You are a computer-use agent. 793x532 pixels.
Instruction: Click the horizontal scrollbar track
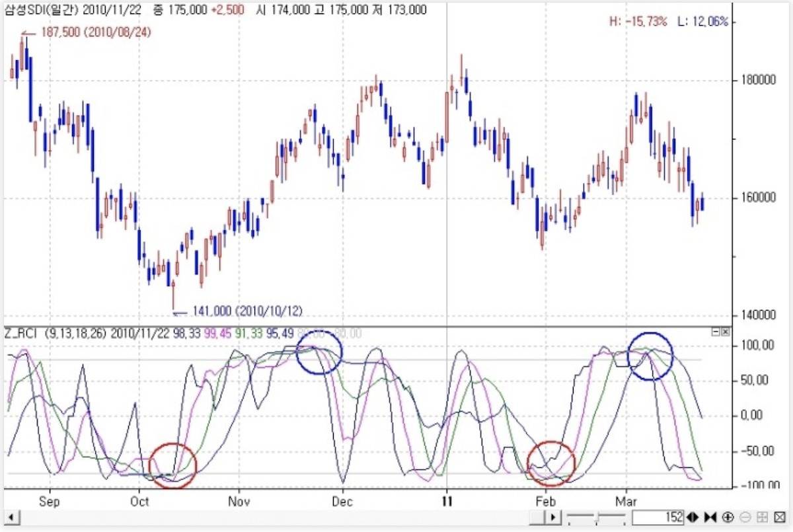[264, 517]
